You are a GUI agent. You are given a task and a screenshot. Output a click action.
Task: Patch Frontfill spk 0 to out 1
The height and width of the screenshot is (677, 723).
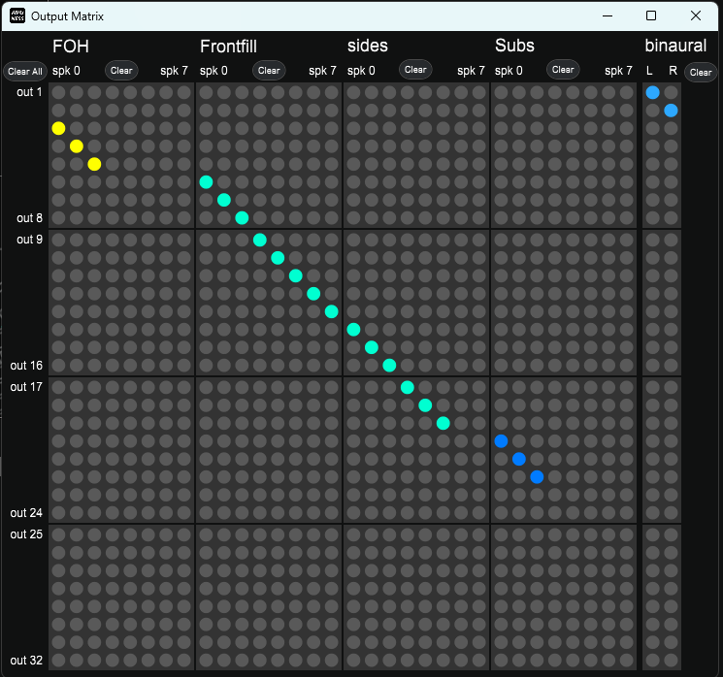(206, 93)
